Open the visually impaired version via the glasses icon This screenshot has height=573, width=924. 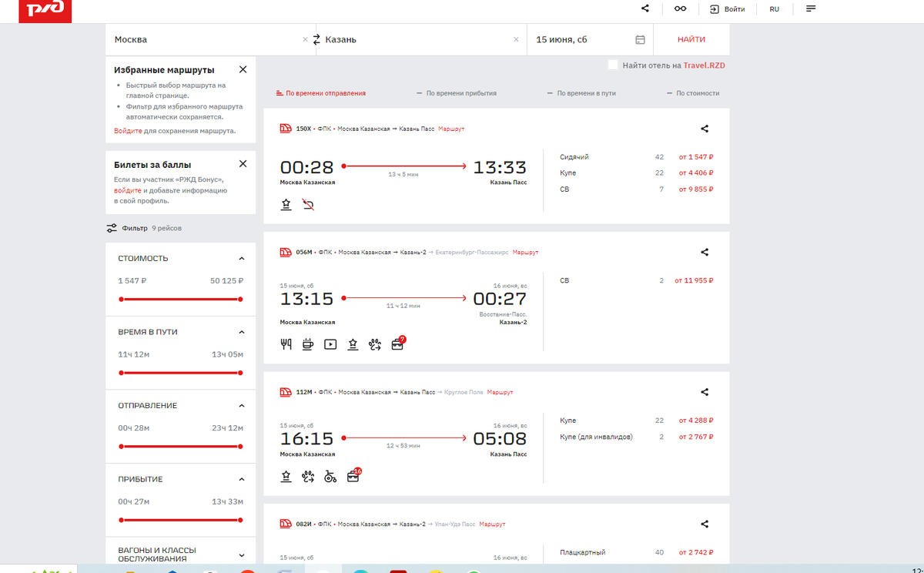680,9
